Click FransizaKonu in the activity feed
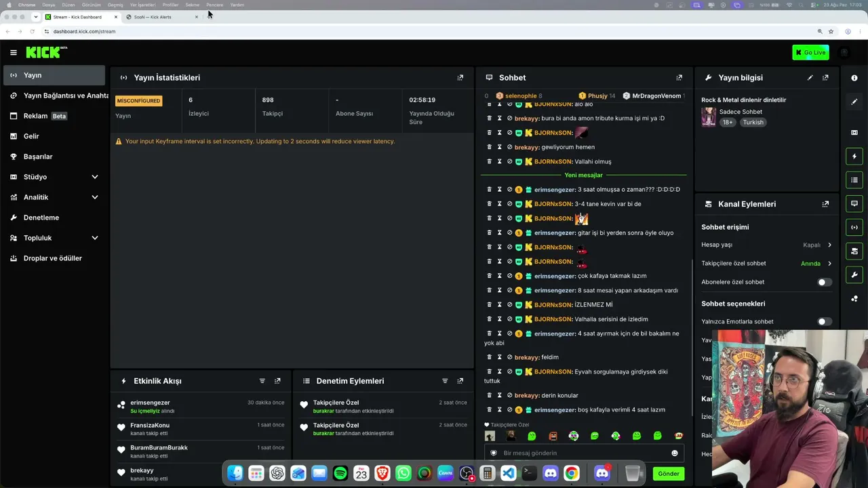 pyautogui.click(x=150, y=425)
